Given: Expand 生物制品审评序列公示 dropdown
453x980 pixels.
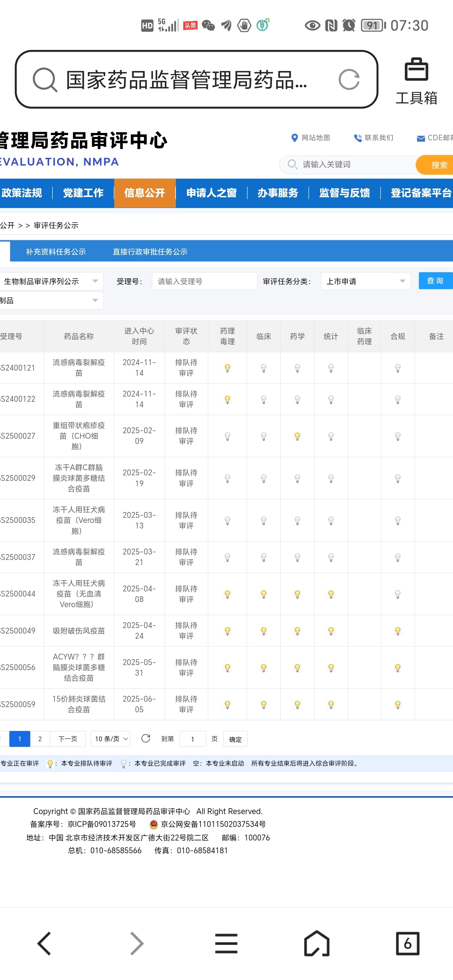Looking at the screenshot, I should (x=51, y=281).
